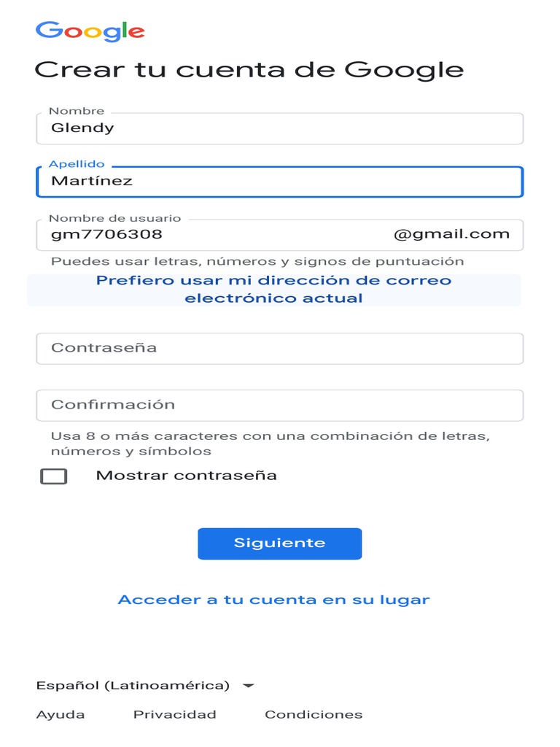Open Acceder a tu cuenta en su lugar
This screenshot has width=560, height=747.
pos(274,600)
